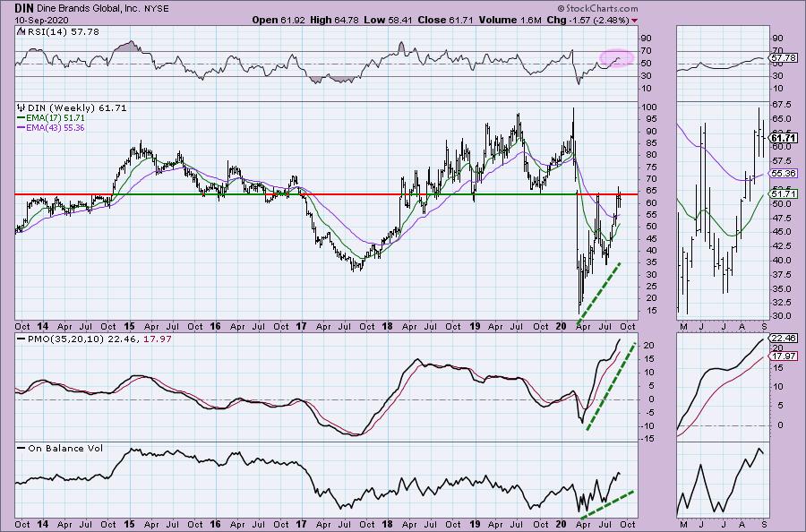Click the EMA(43) 55.36 legend text
Image resolution: width=806 pixels, height=532 pixels.
coord(56,127)
